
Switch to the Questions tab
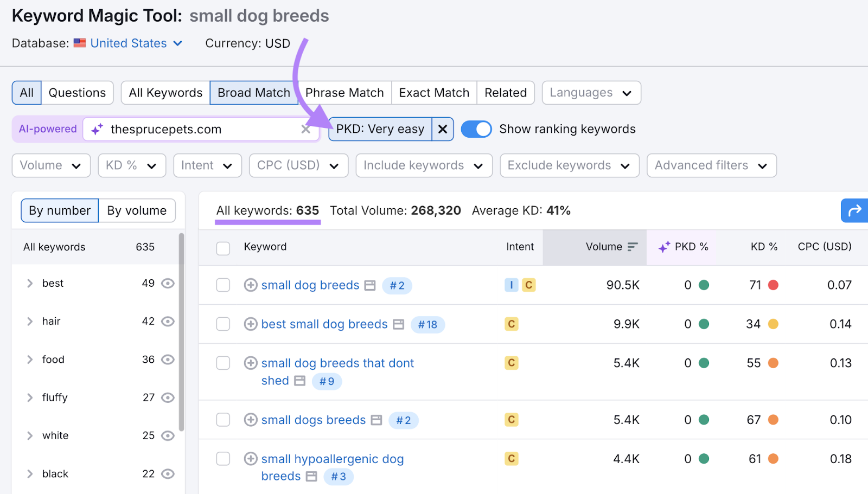point(77,92)
